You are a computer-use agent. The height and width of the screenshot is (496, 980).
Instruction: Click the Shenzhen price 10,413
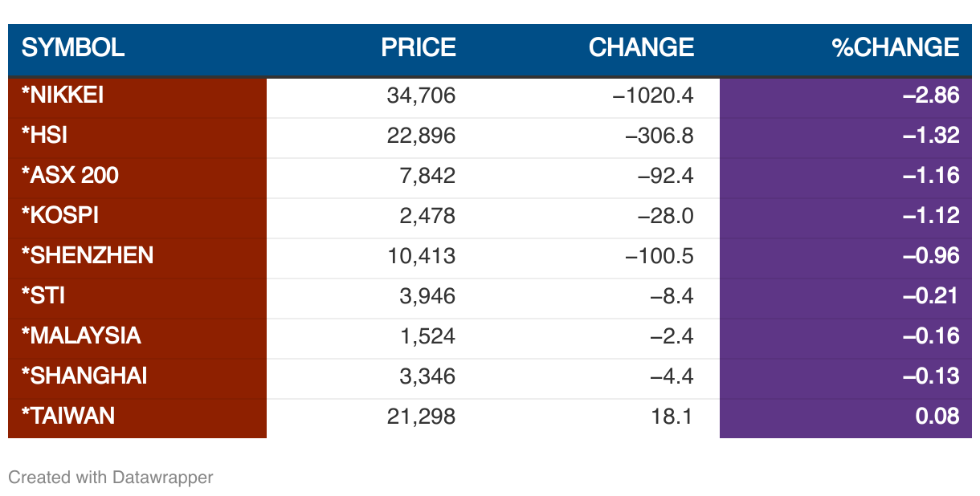pos(421,256)
